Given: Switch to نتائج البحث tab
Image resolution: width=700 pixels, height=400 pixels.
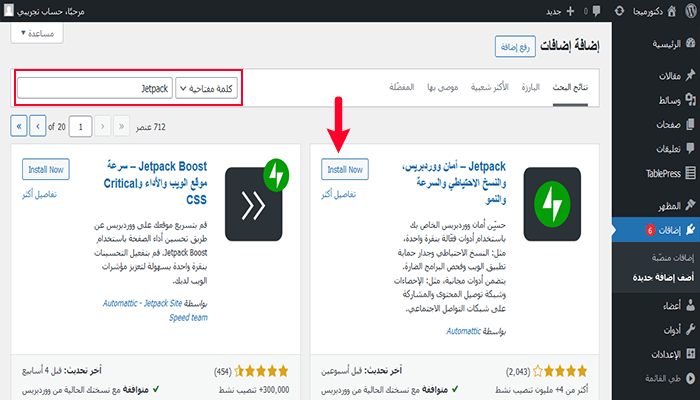Looking at the screenshot, I should pos(570,87).
